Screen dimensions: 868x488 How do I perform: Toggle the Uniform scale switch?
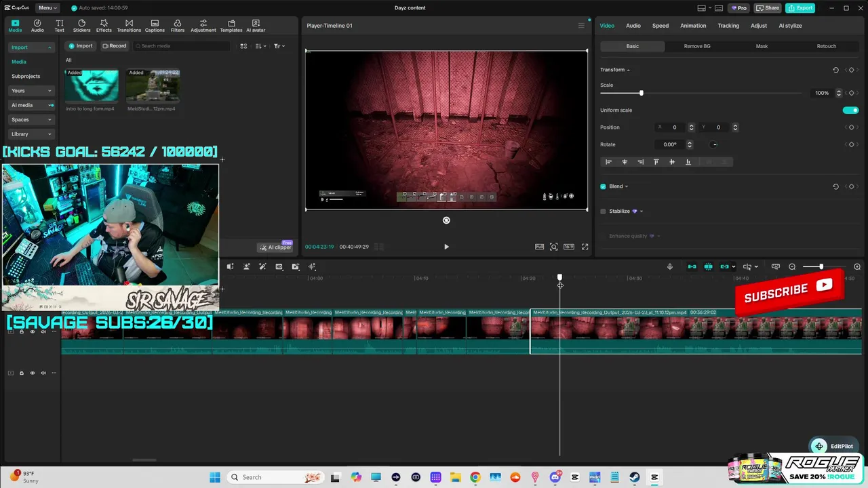[x=850, y=110]
